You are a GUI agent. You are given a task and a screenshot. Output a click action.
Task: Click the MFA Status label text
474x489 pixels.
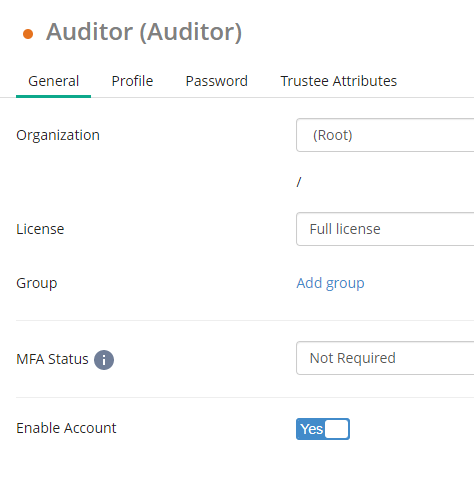point(52,359)
